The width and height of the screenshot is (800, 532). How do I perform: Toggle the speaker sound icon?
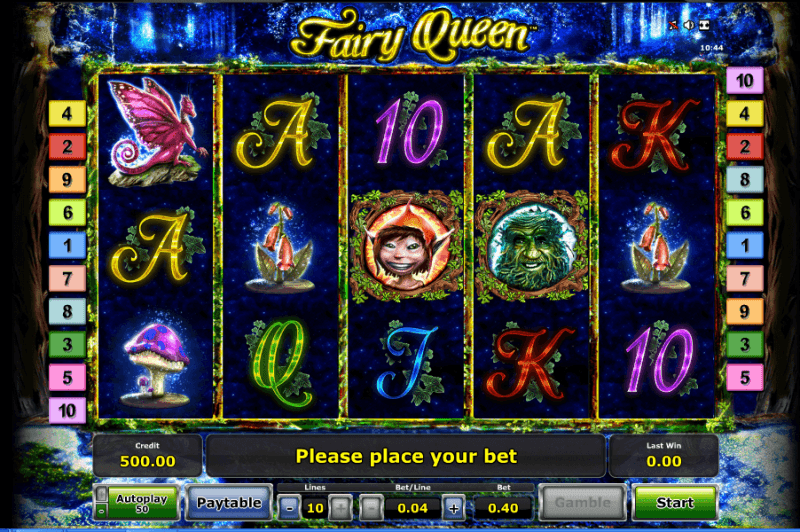click(689, 25)
